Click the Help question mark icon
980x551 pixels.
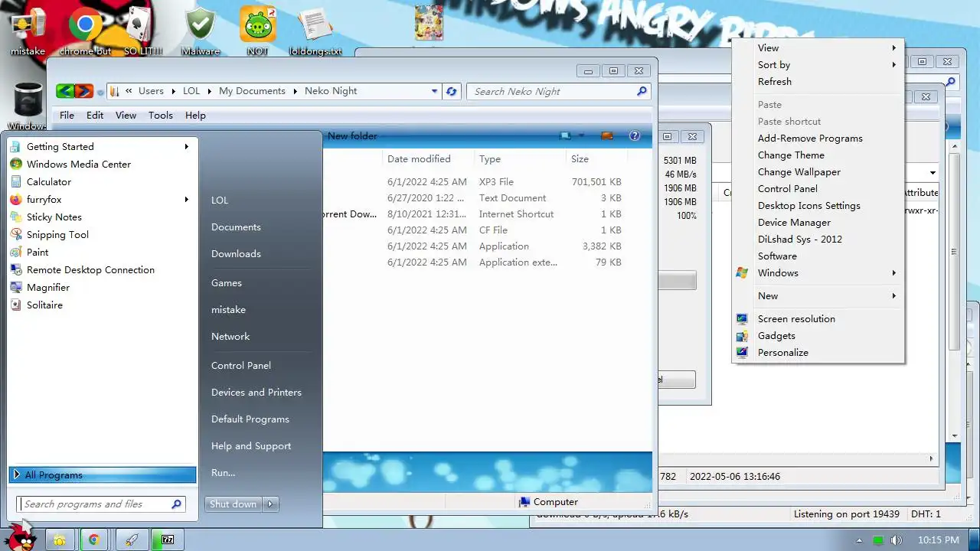click(634, 135)
